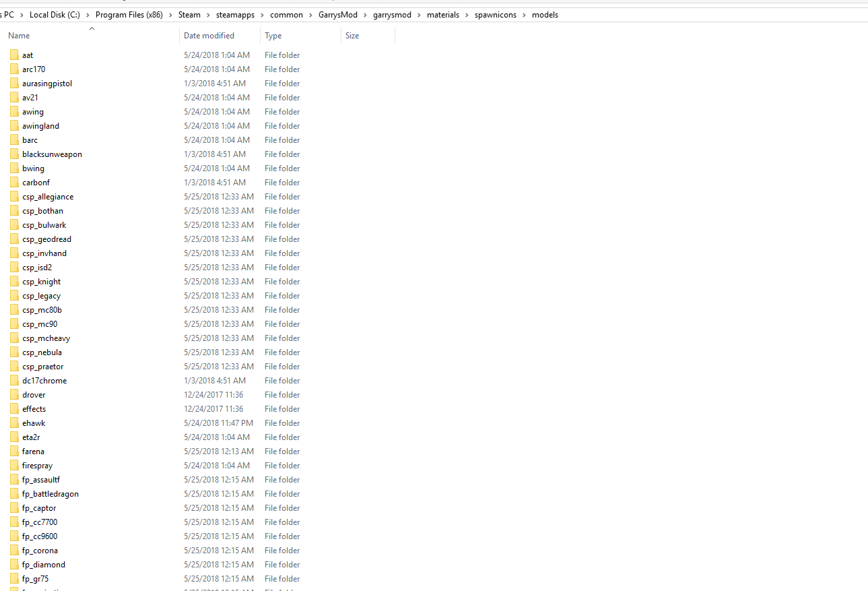Viewport: 868px width, 591px height.
Task: Click the fp_battledragon folder name
Action: click(51, 494)
